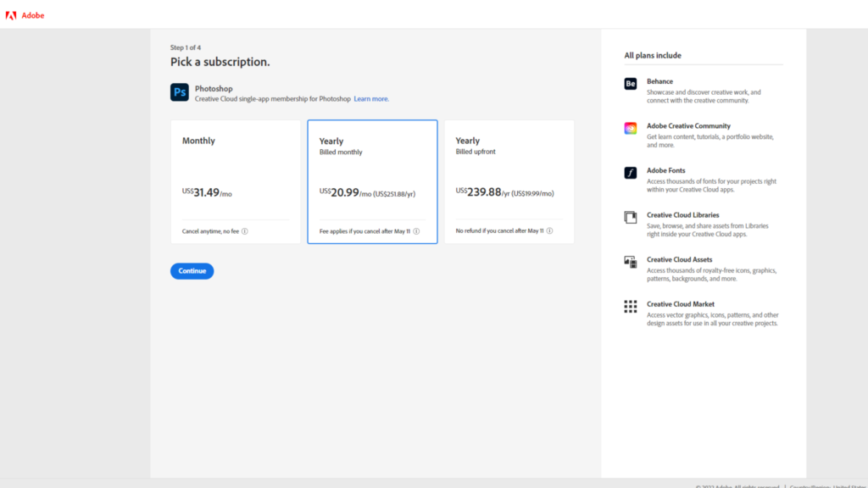Viewport: 868px width, 488px height.
Task: Click the Pick a subscription heading
Action: (220, 62)
